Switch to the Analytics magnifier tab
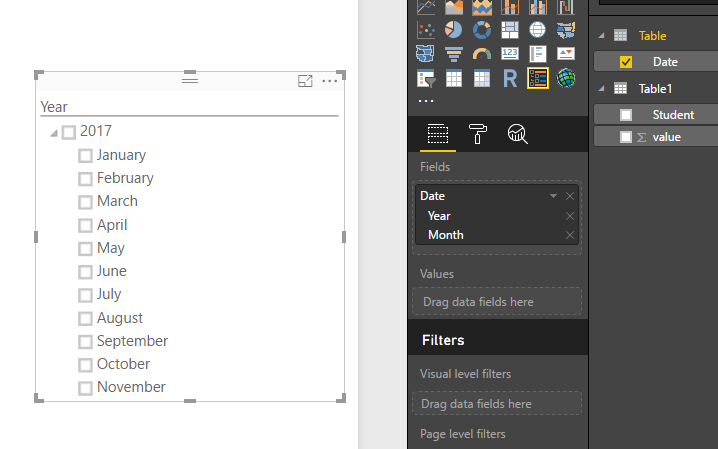 [517, 134]
